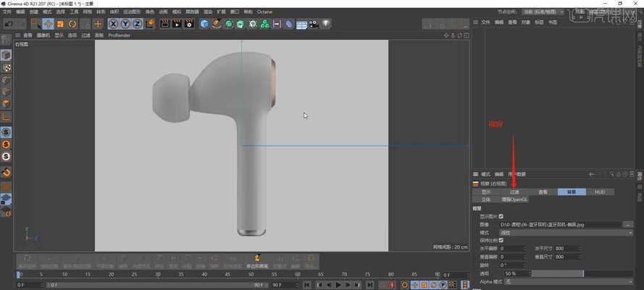Click frame 45 on the timeline ruler
This screenshot has height=290, width=644.
click(x=227, y=274)
